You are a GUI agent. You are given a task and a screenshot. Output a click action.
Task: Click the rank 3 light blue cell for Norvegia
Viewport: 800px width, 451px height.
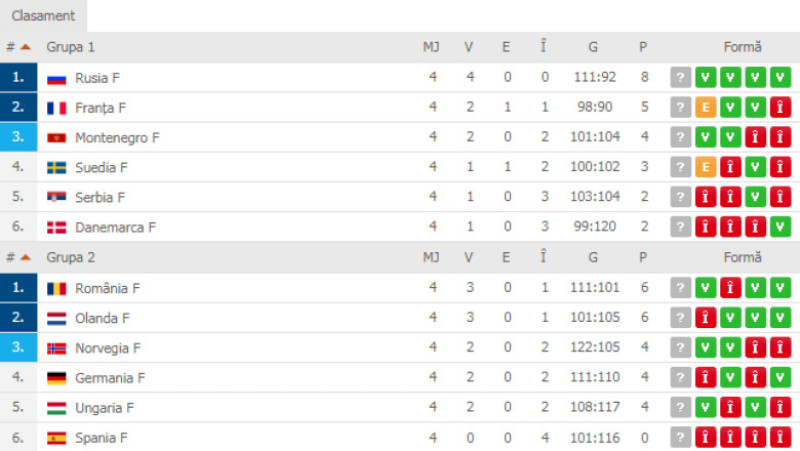(x=18, y=347)
